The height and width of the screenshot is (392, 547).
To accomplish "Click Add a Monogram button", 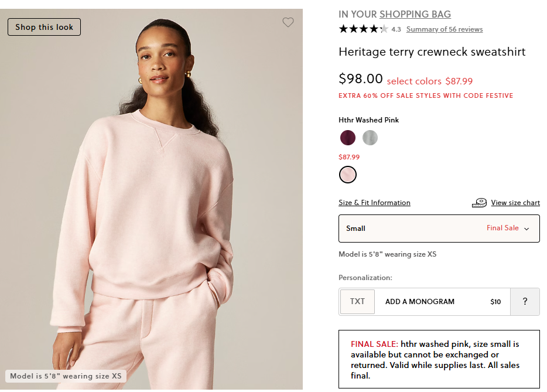I will point(419,302).
